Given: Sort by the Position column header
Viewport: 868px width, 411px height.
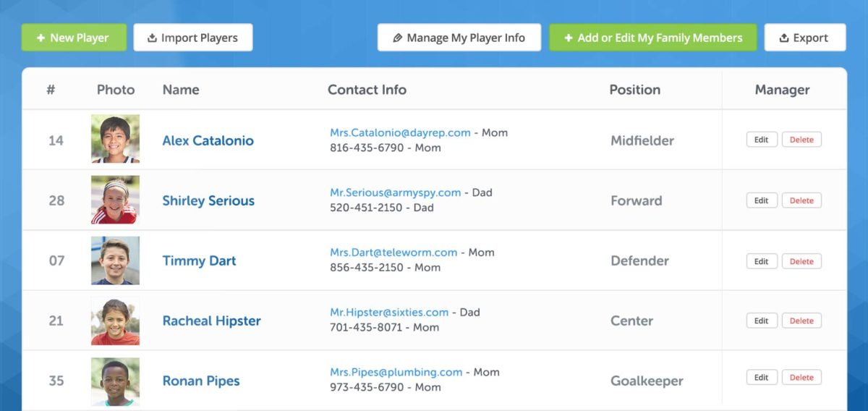Looking at the screenshot, I should tap(634, 90).
